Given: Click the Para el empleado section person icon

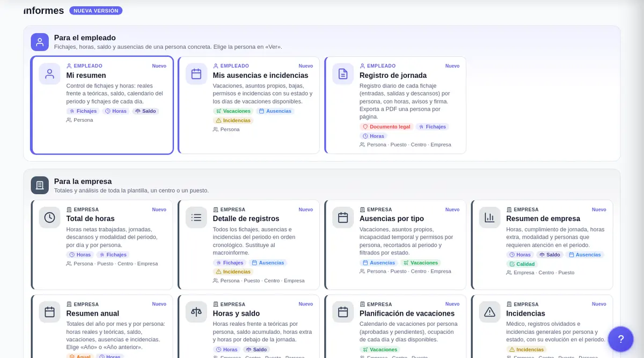Looking at the screenshot, I should (x=40, y=42).
